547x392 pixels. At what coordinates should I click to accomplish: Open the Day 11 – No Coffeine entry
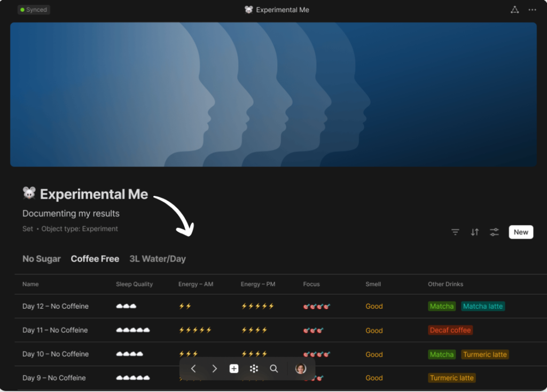pos(55,330)
